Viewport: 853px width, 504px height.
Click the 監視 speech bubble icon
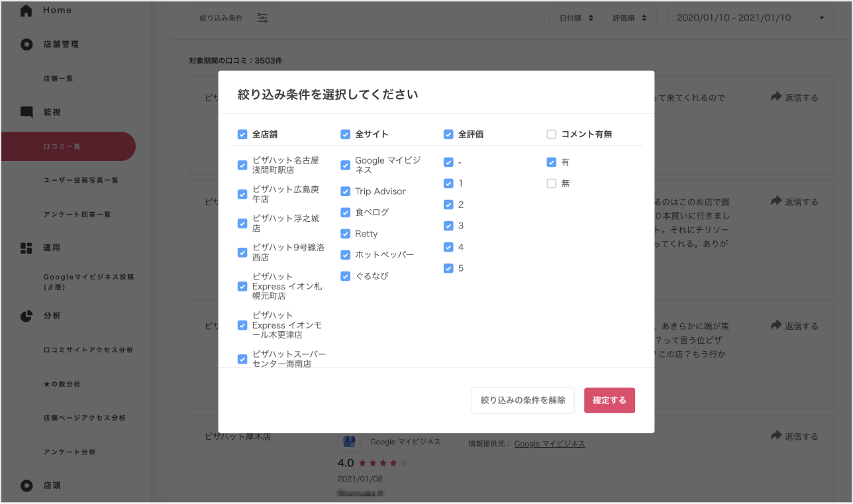[26, 113]
